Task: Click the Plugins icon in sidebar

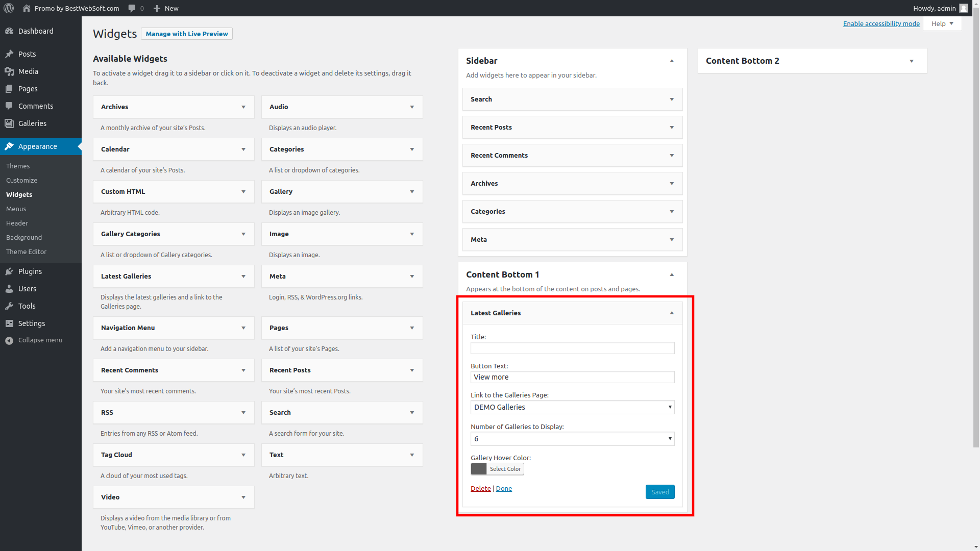Action: click(9, 271)
